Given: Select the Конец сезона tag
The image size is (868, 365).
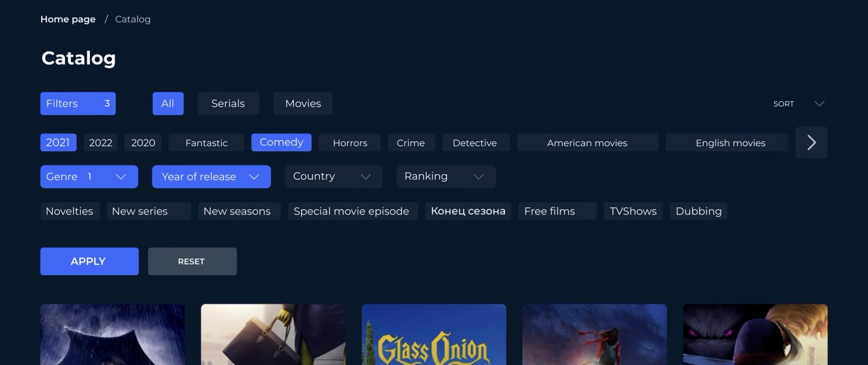Looking at the screenshot, I should (468, 211).
